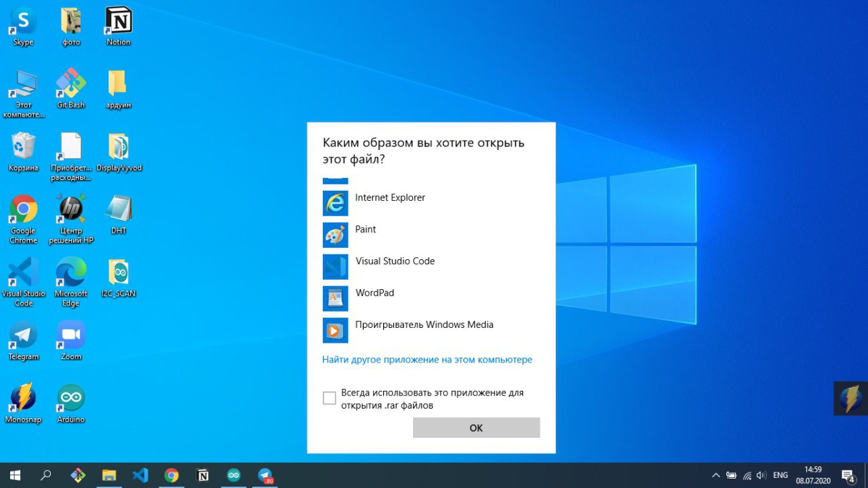
Task: Check the battery status tray icon
Action: click(732, 475)
